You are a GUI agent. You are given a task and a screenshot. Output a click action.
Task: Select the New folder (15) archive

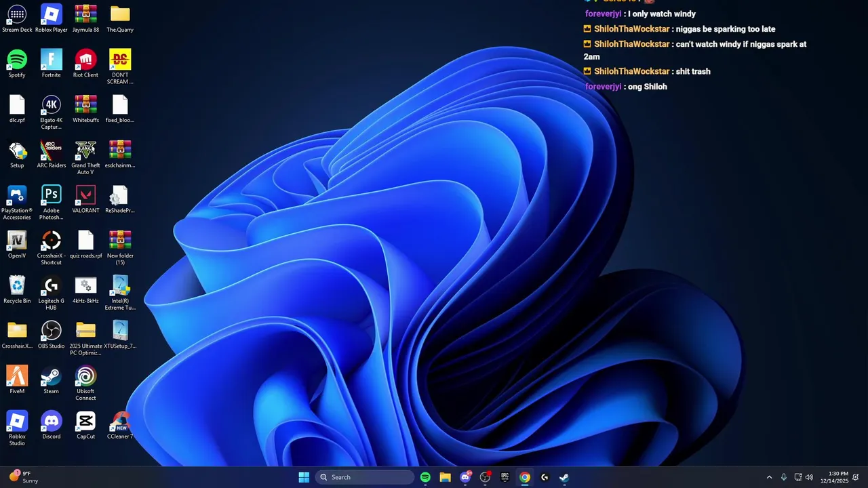click(x=120, y=248)
